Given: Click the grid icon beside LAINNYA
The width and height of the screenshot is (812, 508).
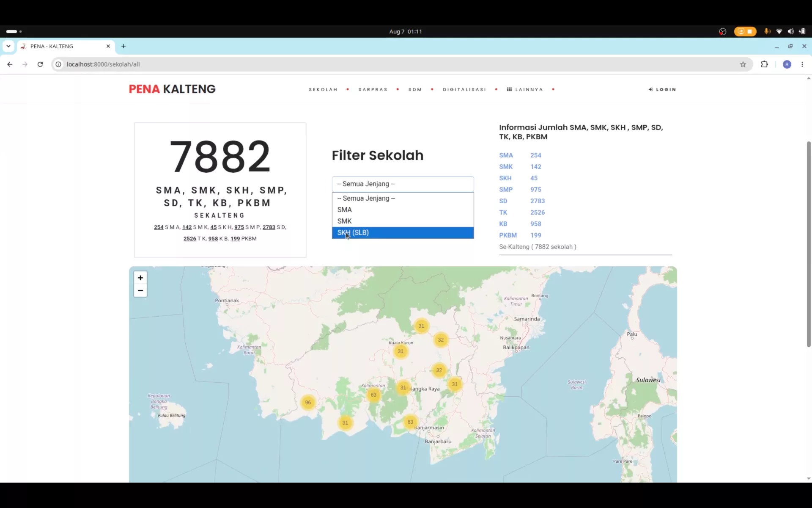Looking at the screenshot, I should (x=509, y=89).
